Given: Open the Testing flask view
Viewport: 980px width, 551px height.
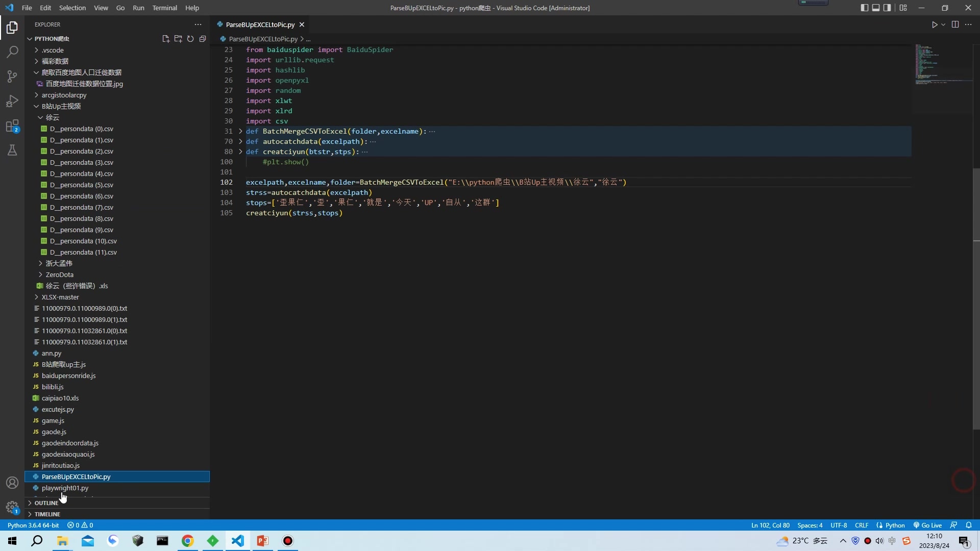Looking at the screenshot, I should click(12, 150).
